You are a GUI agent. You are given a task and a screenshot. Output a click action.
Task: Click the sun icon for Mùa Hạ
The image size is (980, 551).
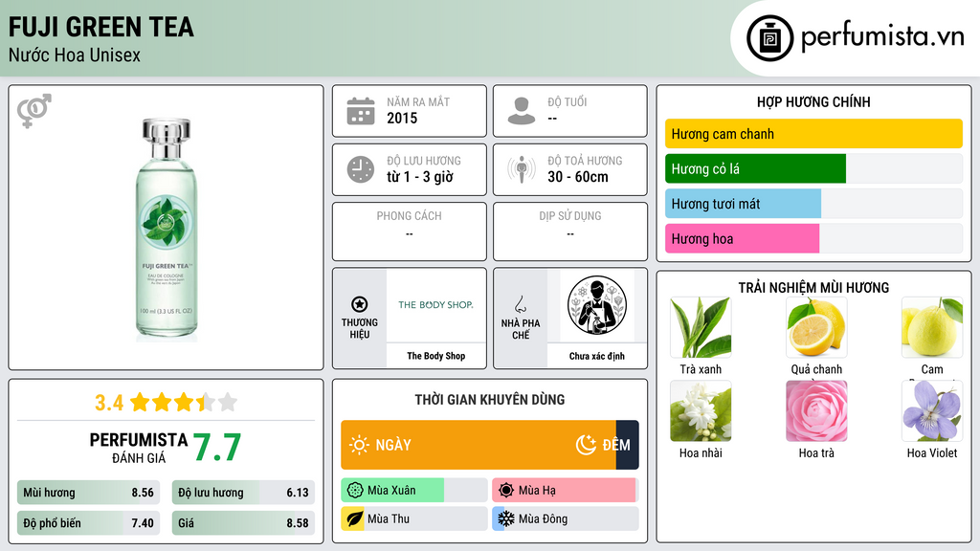pyautogui.click(x=506, y=491)
